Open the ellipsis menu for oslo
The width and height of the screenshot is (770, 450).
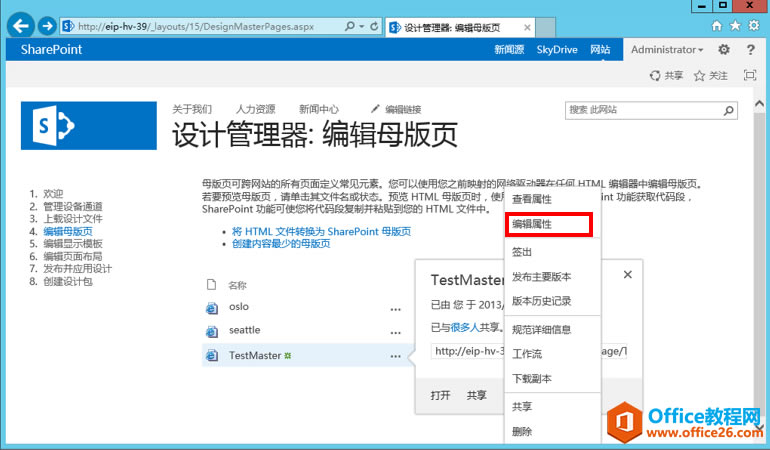point(395,309)
